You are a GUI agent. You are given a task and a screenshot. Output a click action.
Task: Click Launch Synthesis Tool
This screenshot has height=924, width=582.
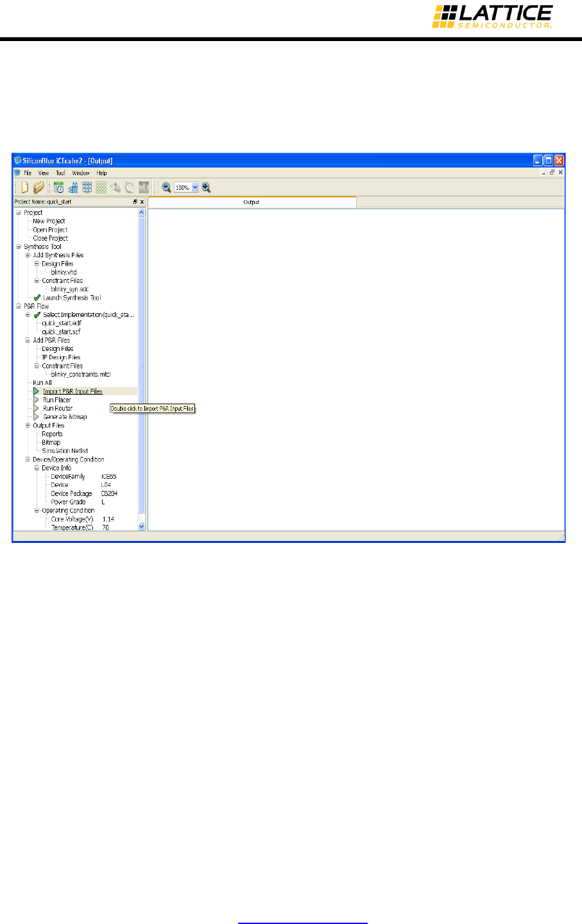[x=72, y=298]
